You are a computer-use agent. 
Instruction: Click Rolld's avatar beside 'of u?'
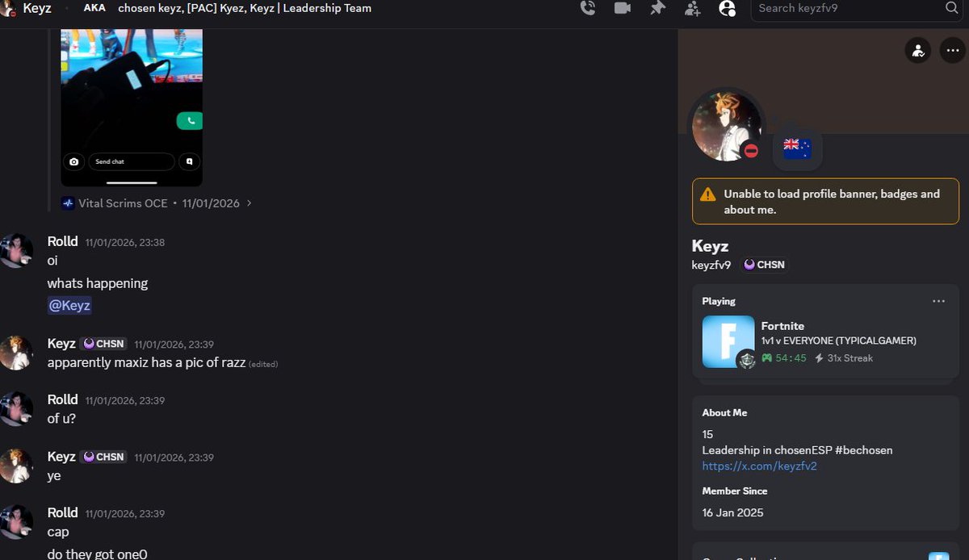click(17, 409)
